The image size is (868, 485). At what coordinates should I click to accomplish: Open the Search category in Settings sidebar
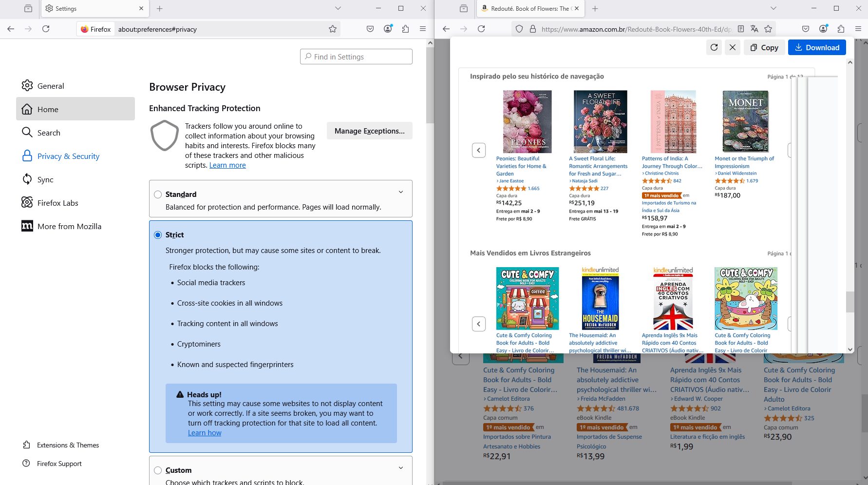75,132
